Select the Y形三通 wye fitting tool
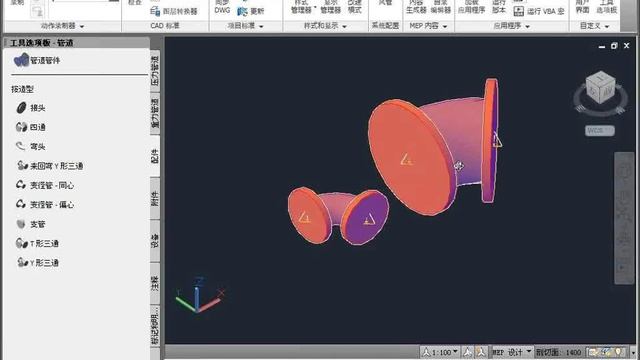 (38, 263)
